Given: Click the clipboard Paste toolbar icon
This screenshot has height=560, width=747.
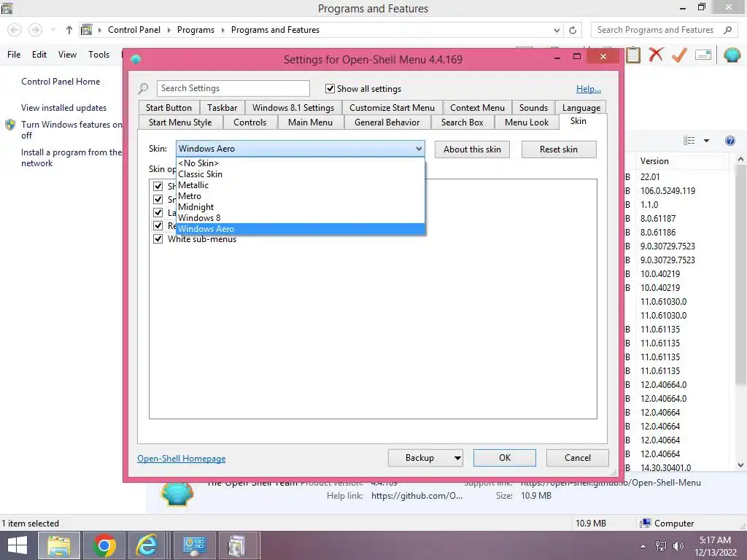Looking at the screenshot, I should 632,55.
